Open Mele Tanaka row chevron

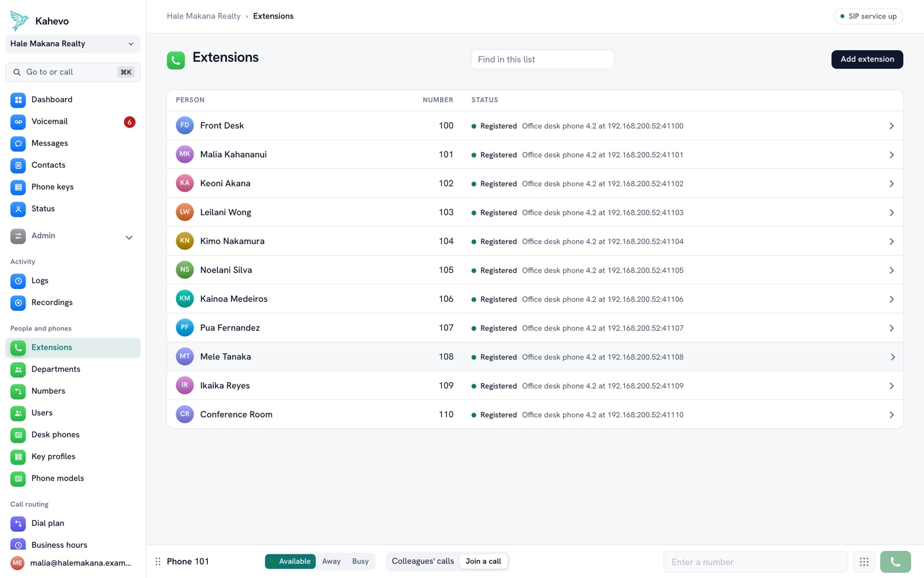click(892, 357)
